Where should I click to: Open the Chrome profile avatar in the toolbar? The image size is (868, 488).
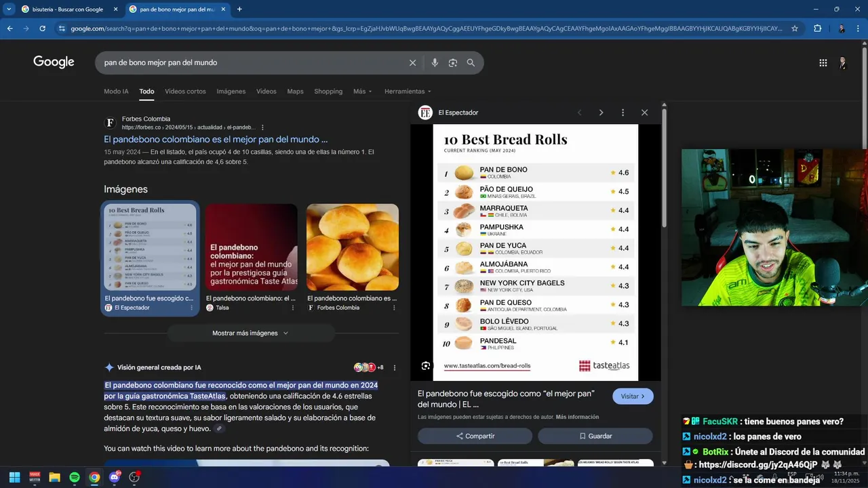[842, 28]
